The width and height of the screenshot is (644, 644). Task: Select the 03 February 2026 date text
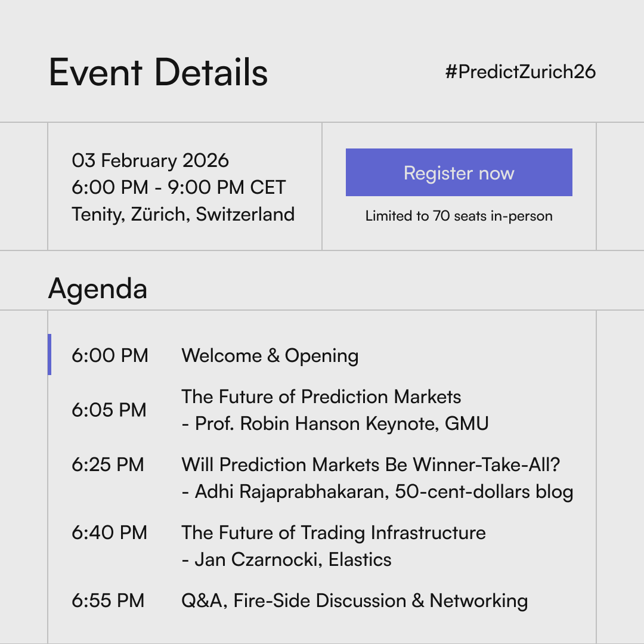point(150,160)
